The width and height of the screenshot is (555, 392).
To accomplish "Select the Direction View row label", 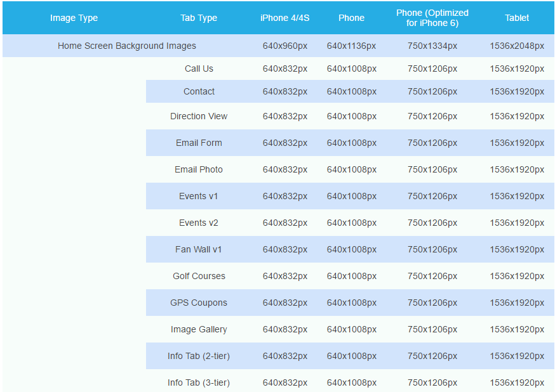I will point(199,116).
